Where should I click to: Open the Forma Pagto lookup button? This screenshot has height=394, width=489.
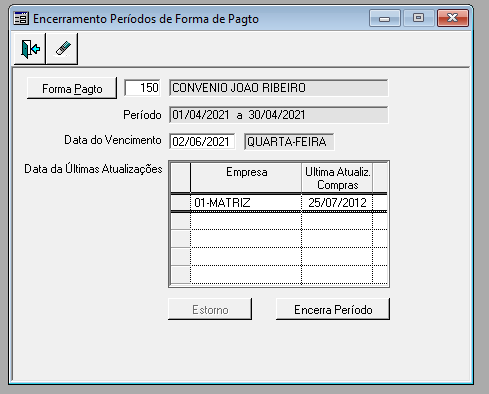[x=72, y=88]
